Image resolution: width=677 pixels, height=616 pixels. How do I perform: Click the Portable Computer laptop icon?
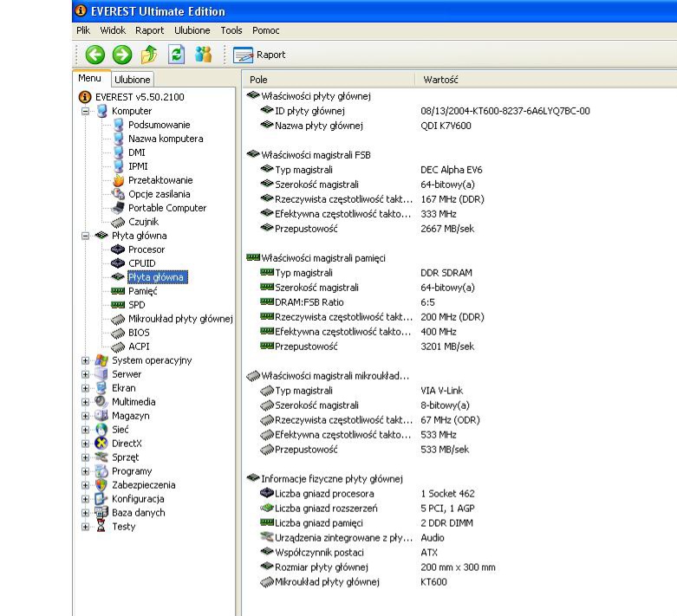tap(118, 208)
